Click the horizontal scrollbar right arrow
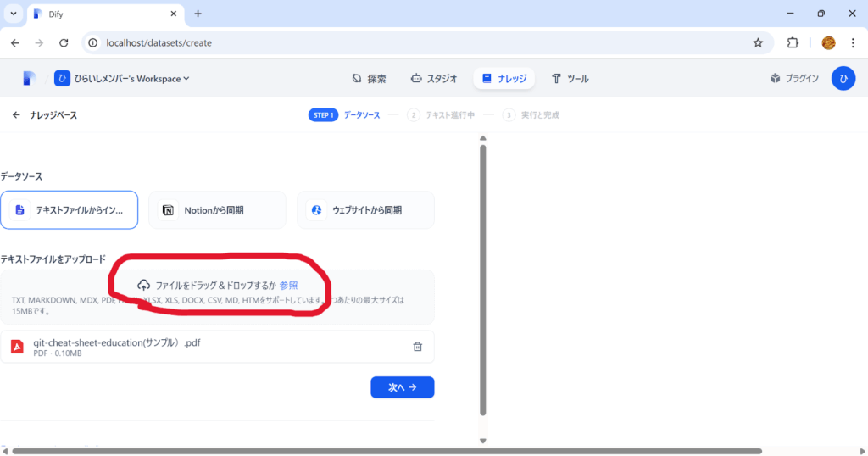 coord(862,452)
